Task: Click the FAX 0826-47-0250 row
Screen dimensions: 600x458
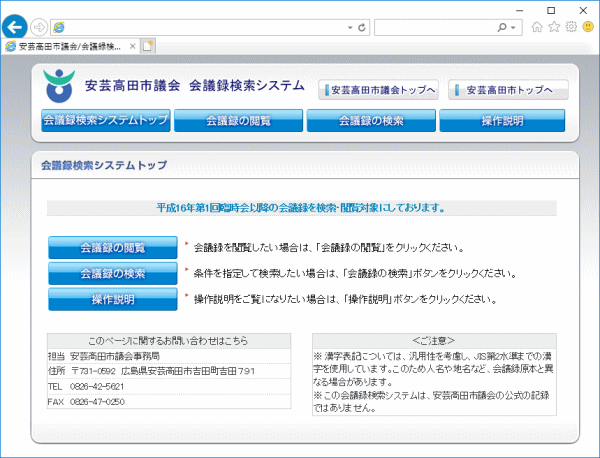Action: (x=169, y=402)
